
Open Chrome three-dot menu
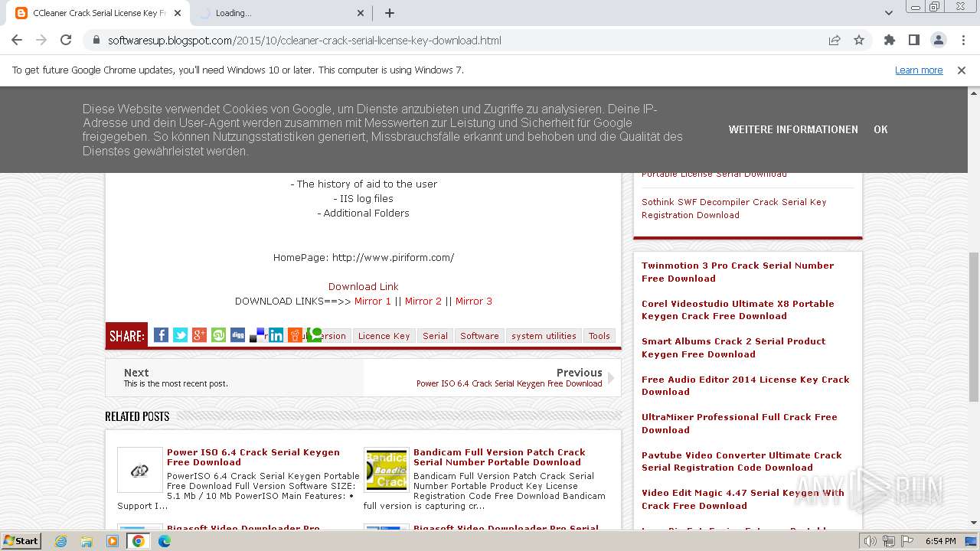click(963, 40)
